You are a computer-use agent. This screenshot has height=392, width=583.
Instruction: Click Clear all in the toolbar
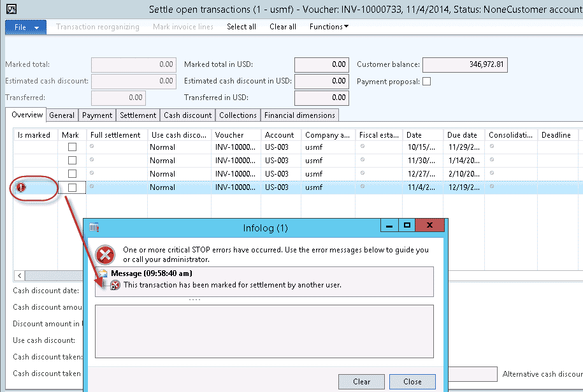(x=282, y=27)
